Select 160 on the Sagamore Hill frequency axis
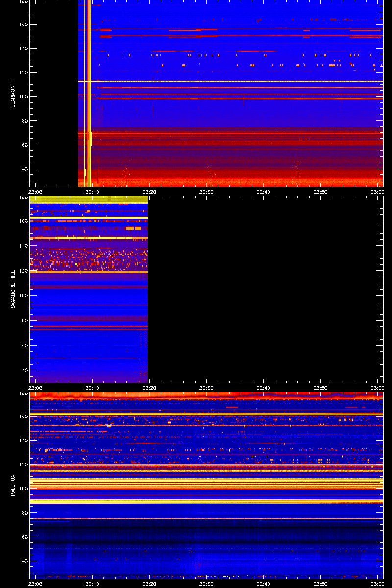The image size is (392, 588). click(23, 221)
